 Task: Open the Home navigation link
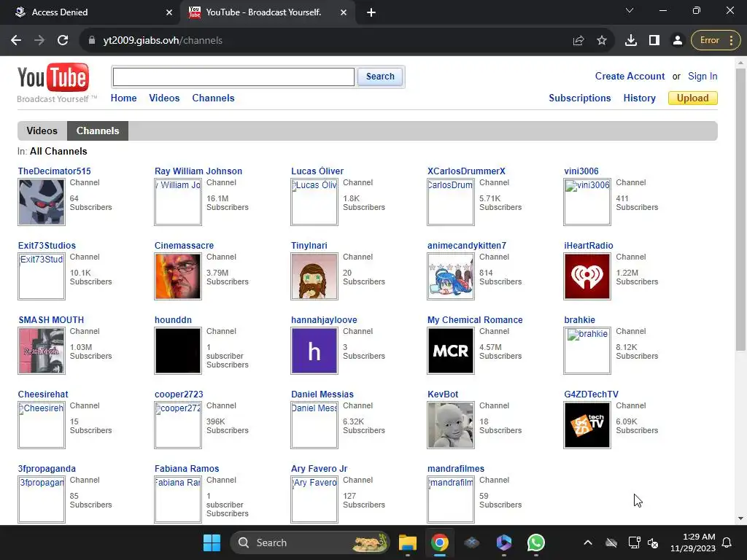pos(123,98)
